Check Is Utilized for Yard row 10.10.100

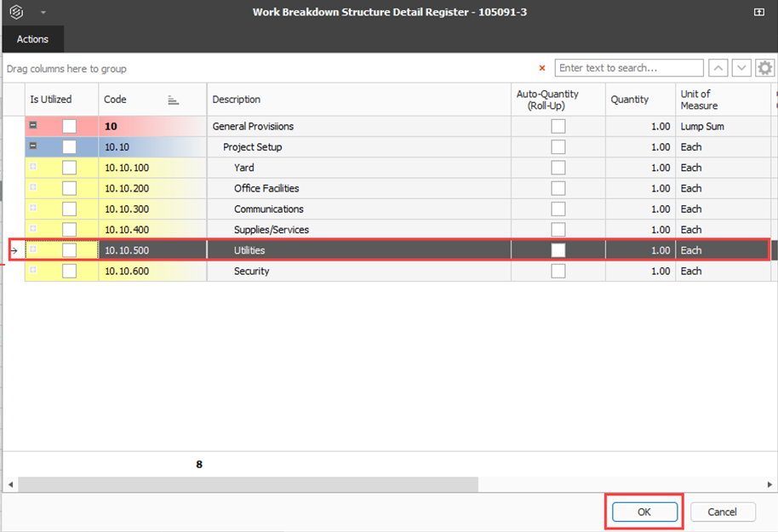pos(69,168)
